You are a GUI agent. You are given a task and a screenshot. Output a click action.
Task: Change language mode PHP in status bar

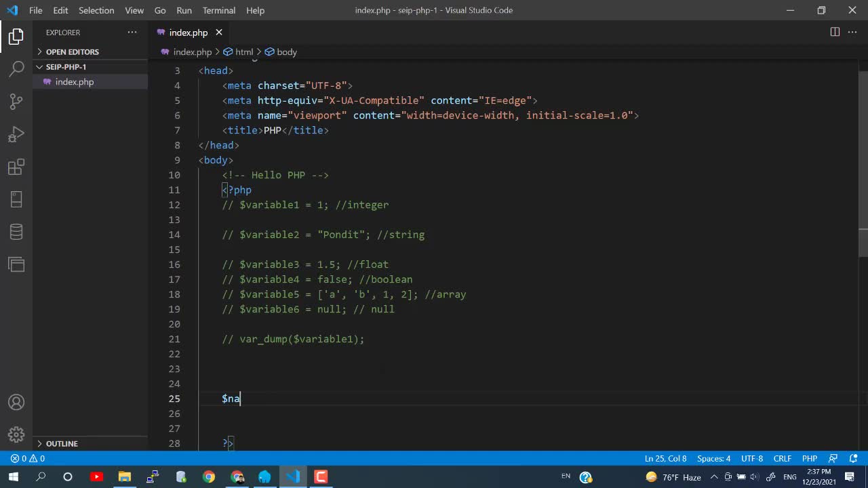pyautogui.click(x=810, y=458)
